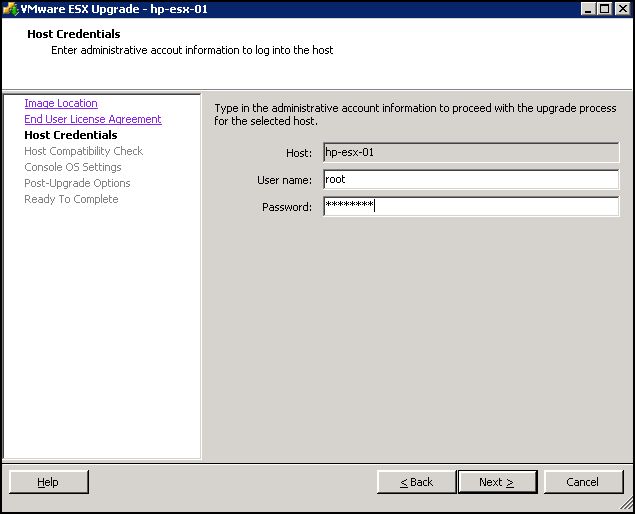Screen dimensions: 635x514
Task: Click the VMware icon in title bar
Action: 11,9
